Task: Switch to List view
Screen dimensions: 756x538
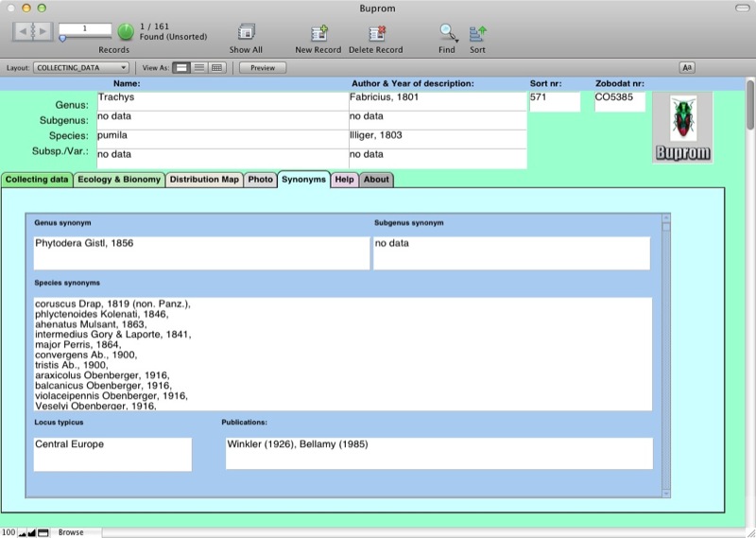Action: 199,68
